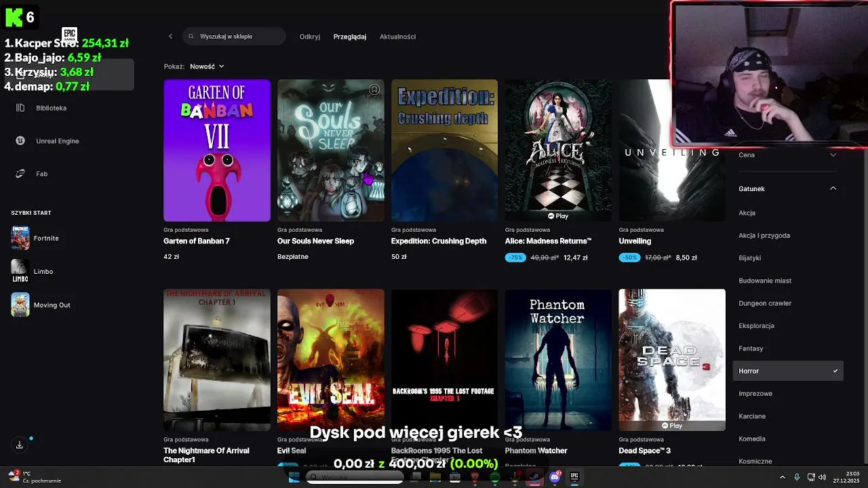Open BackRooms 1995 Lost Footage cover

(444, 360)
